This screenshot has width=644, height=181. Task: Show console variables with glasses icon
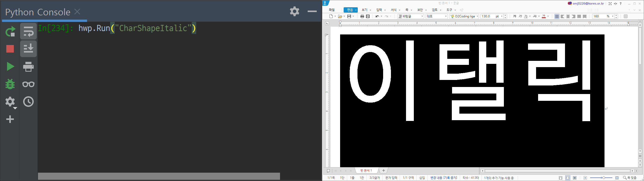point(28,84)
